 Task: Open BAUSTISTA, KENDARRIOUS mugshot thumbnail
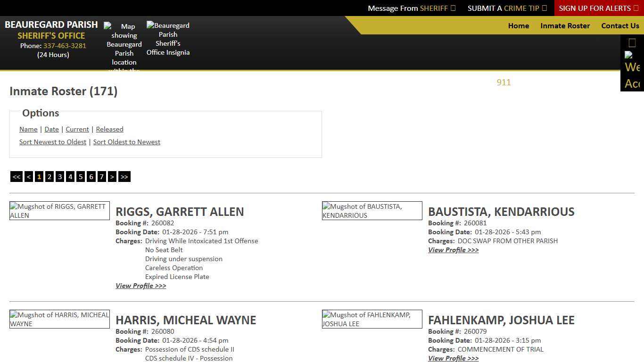pyautogui.click(x=372, y=211)
